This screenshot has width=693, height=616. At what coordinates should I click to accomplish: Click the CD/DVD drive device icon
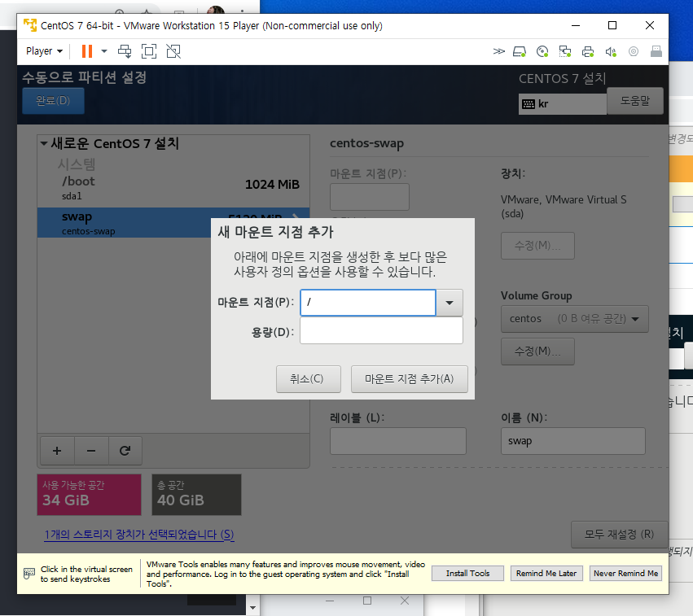[542, 51]
